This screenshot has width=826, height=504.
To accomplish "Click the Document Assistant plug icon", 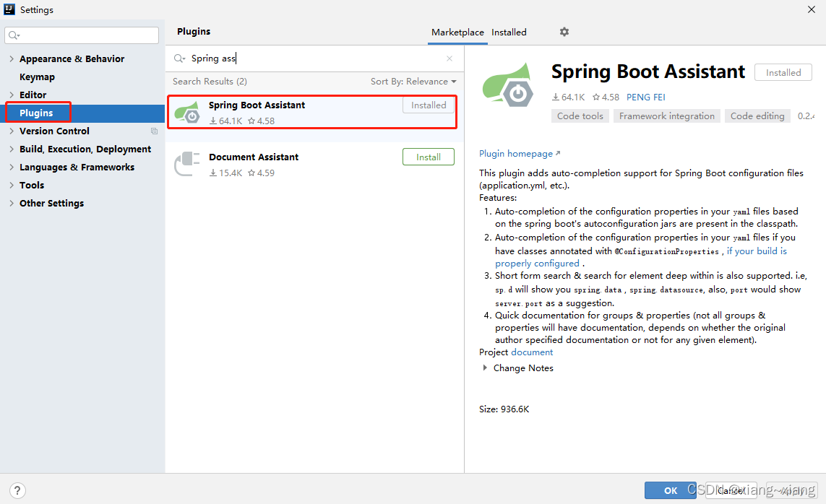I will (187, 164).
